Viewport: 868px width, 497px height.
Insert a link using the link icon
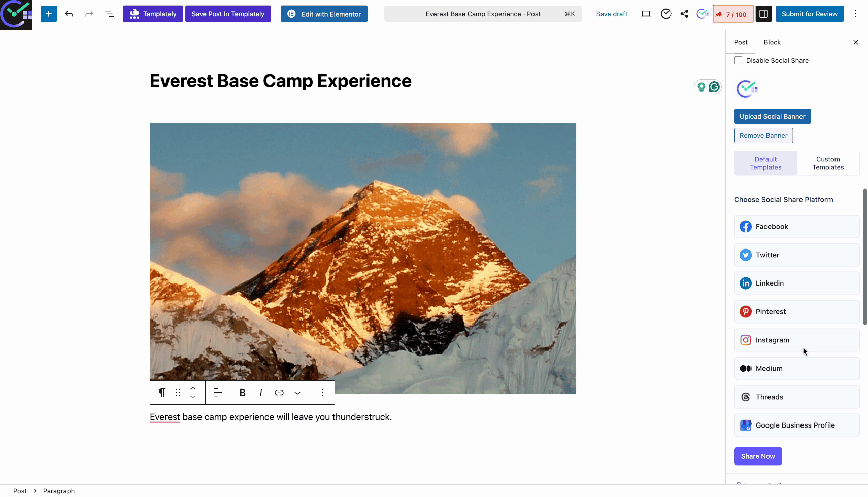click(279, 392)
